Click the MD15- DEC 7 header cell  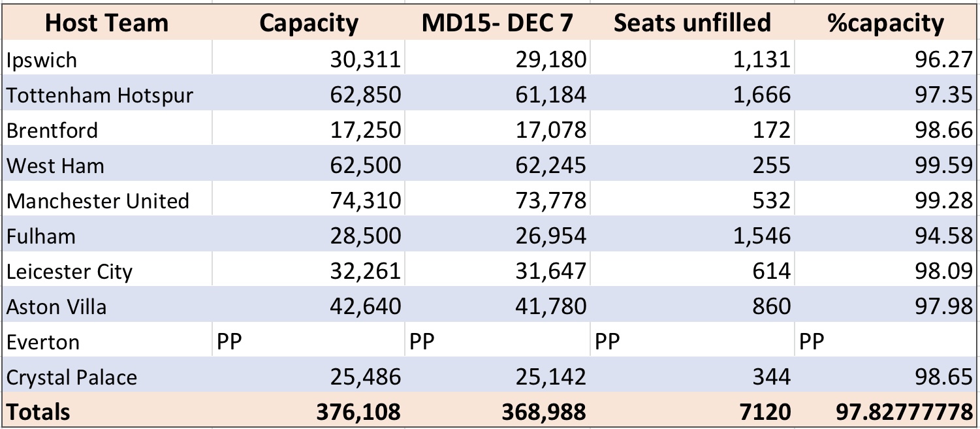497,23
